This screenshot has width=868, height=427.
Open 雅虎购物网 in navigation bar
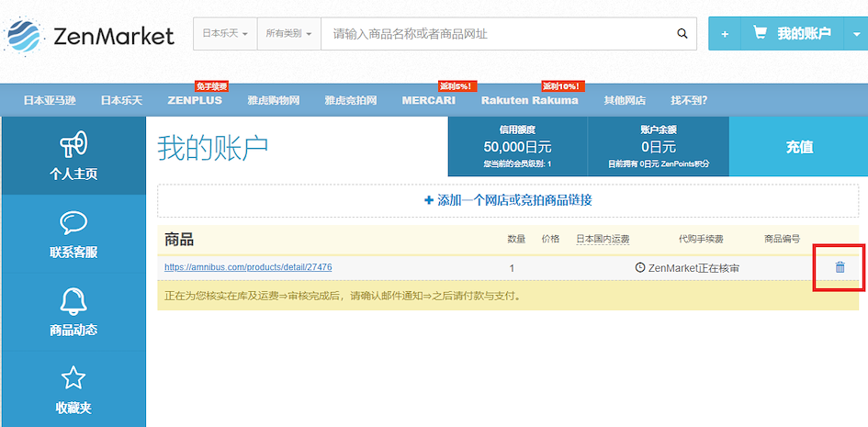(x=274, y=101)
